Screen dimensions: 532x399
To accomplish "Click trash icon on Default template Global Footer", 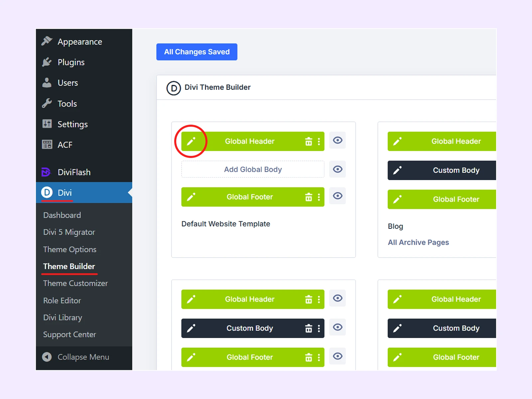I will 309,197.
